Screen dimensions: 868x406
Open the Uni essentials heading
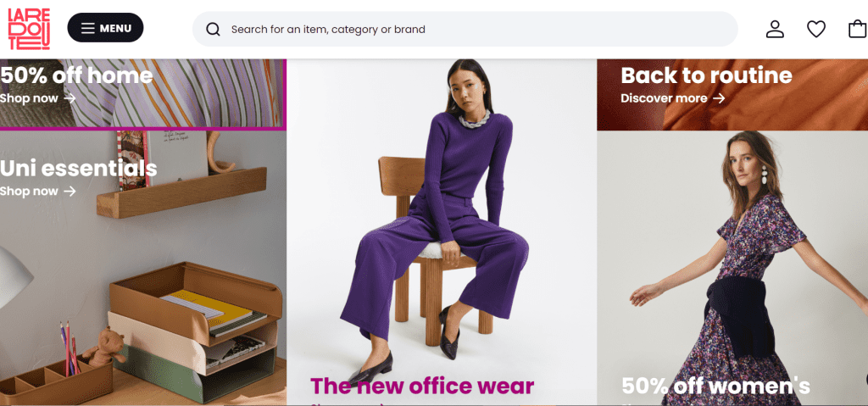tap(78, 168)
